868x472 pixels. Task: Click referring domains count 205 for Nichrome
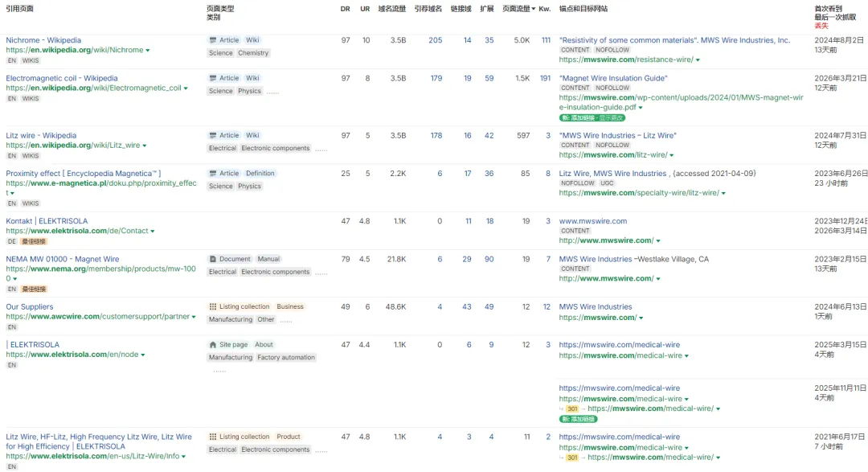click(x=435, y=40)
